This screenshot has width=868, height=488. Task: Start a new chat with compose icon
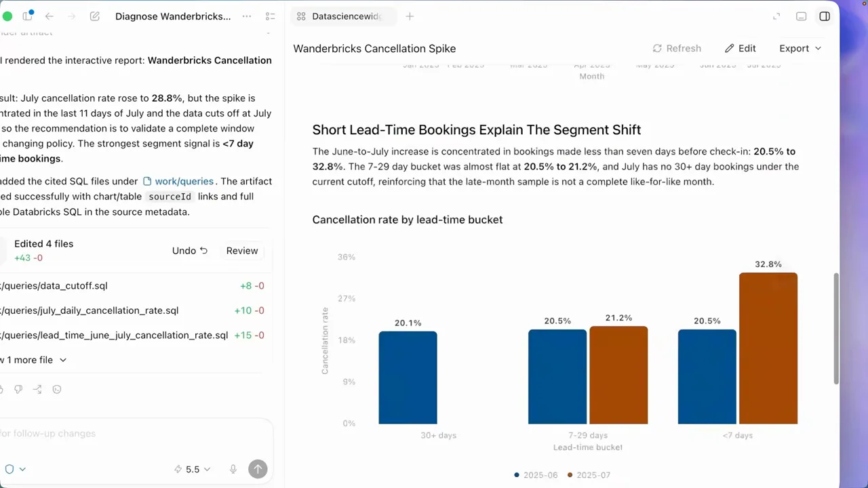pyautogui.click(x=95, y=16)
